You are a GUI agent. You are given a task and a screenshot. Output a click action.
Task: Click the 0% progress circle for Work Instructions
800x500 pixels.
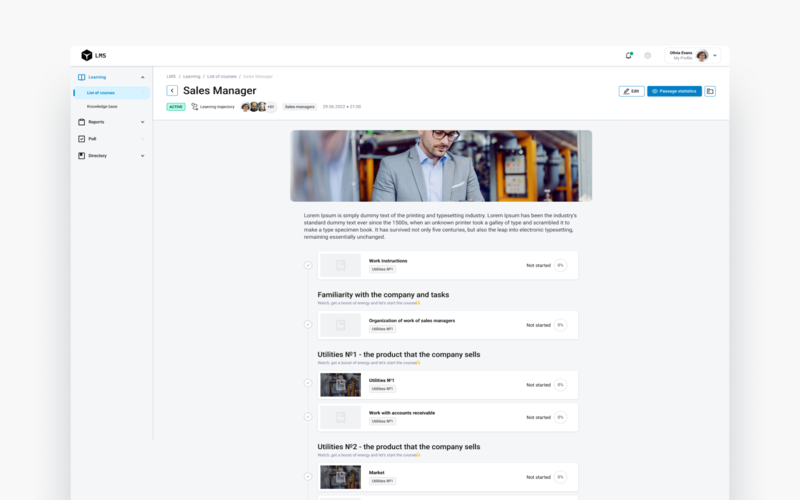(x=561, y=265)
